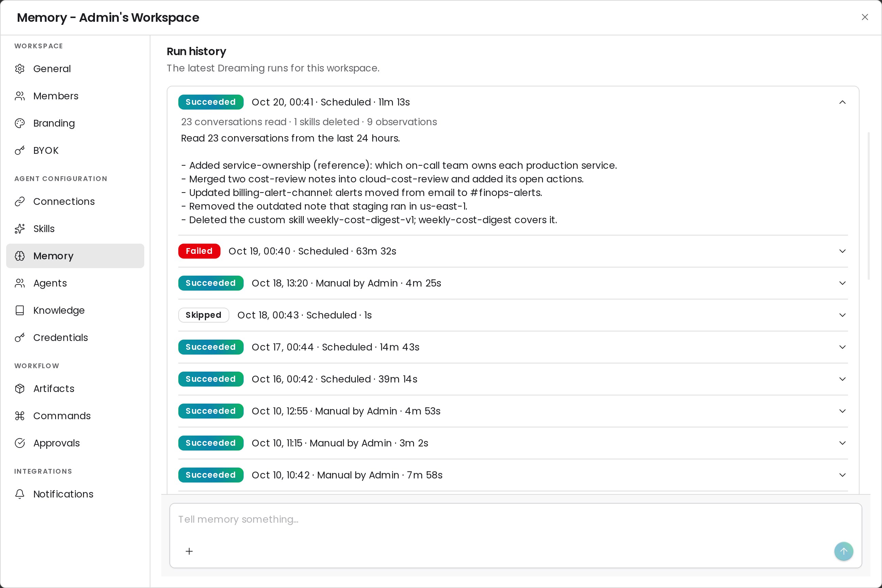Click the Skills sparkle icon

pos(20,229)
